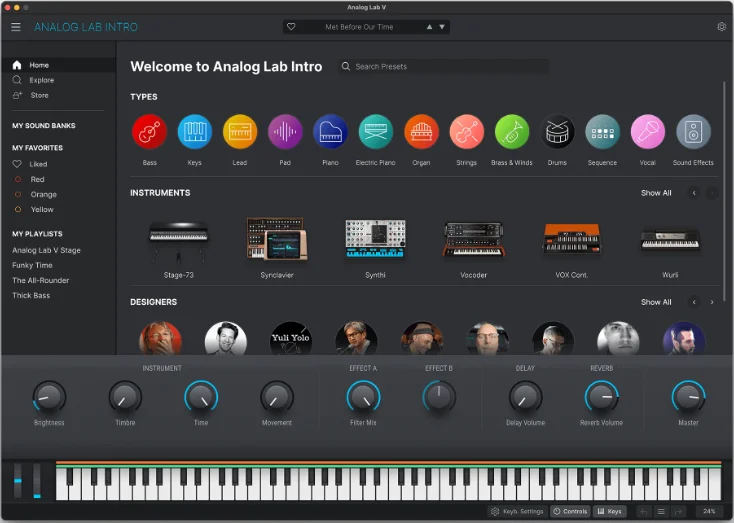Open Keyb. Settings in the bottom bar
This screenshot has width=734, height=523.
[x=517, y=511]
